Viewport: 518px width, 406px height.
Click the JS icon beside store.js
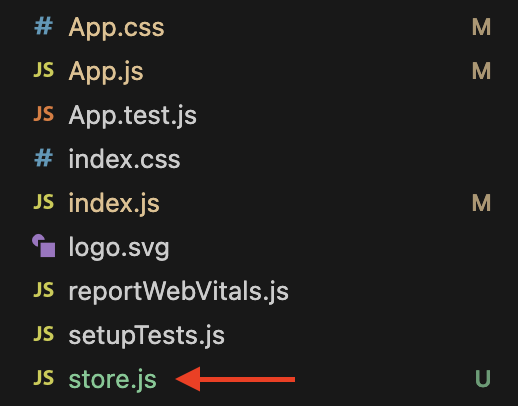click(44, 378)
